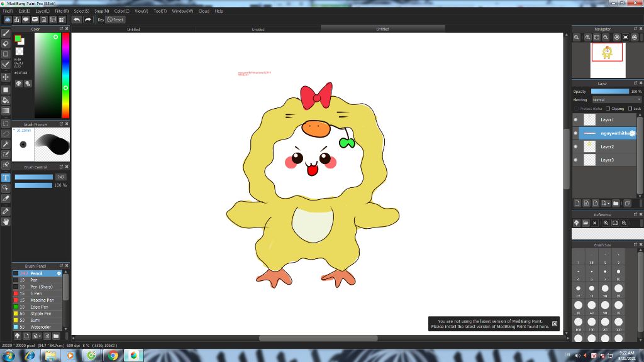Click the add folder icon in Layer panel

coord(616,203)
